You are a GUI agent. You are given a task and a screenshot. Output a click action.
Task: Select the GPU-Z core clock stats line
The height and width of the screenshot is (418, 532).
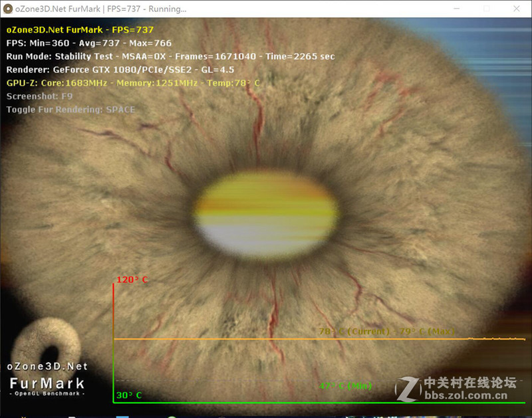[x=133, y=82]
